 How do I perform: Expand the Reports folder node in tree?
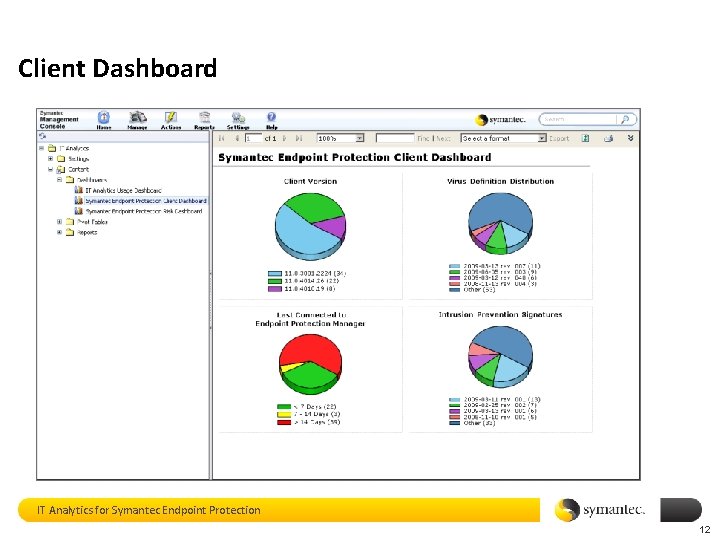pyautogui.click(x=59, y=232)
